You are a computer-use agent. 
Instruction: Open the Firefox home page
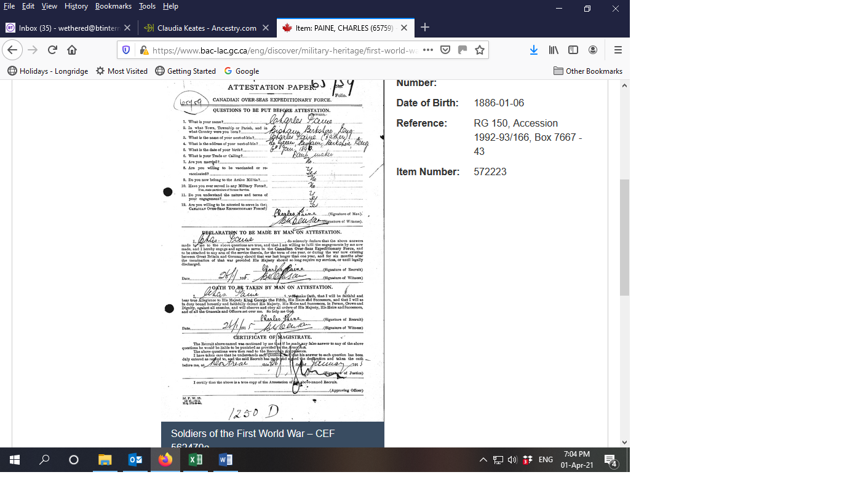pos(72,50)
